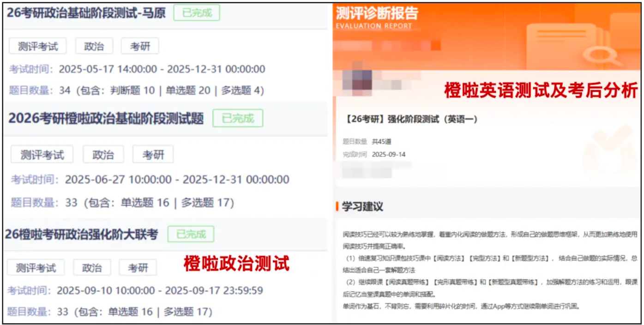The width and height of the screenshot is (644, 325).
Task: Select 测评考试 tag under the 马原 exam
Action: tap(38, 46)
